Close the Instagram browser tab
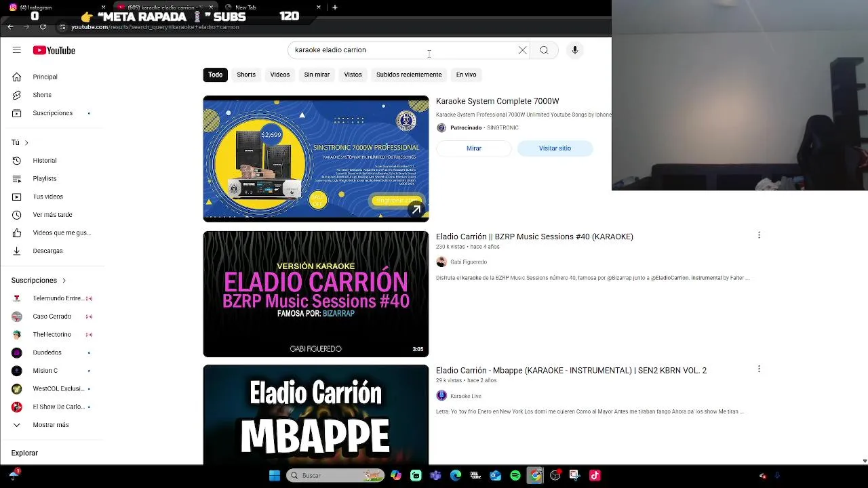This screenshot has height=488, width=868. coord(104,7)
